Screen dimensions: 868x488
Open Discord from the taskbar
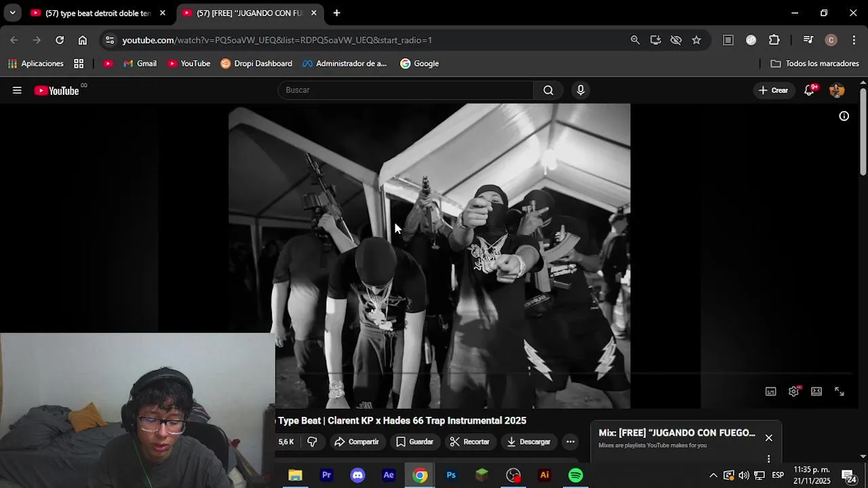[357, 475]
